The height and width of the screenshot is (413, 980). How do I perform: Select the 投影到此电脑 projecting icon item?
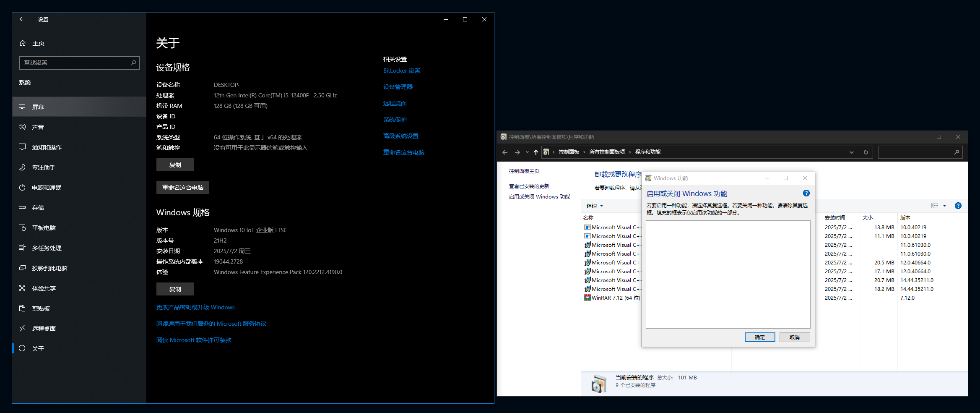22,268
